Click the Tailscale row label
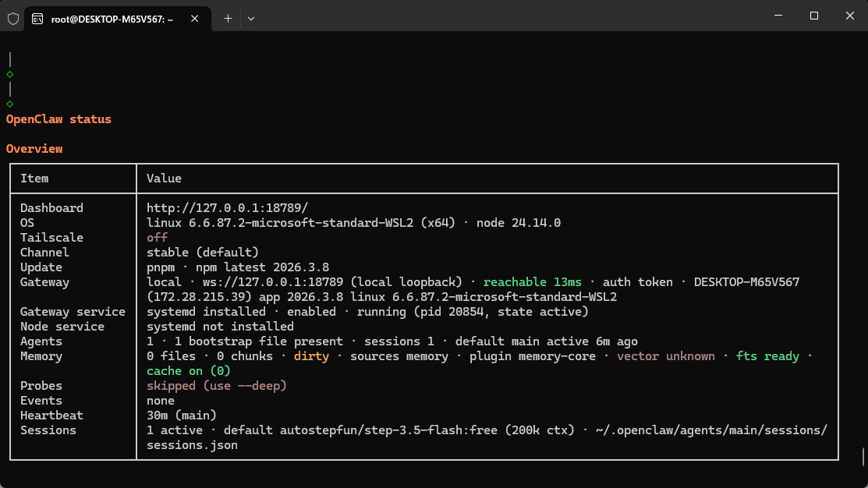 coord(51,238)
